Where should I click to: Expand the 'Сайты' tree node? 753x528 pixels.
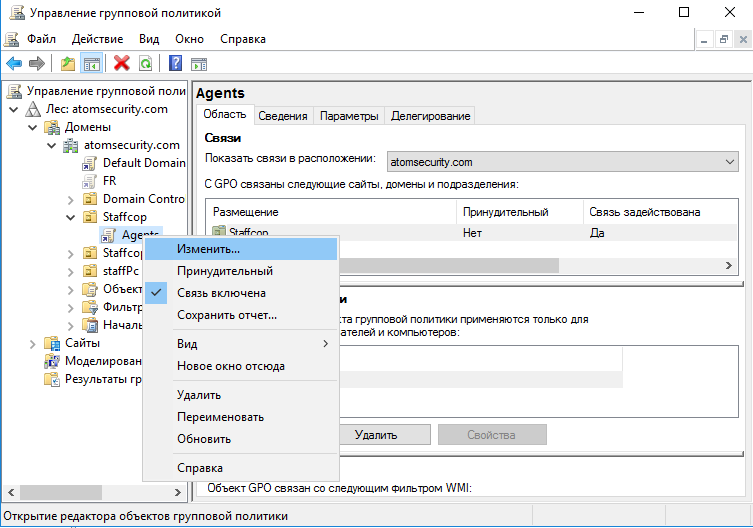[33, 343]
